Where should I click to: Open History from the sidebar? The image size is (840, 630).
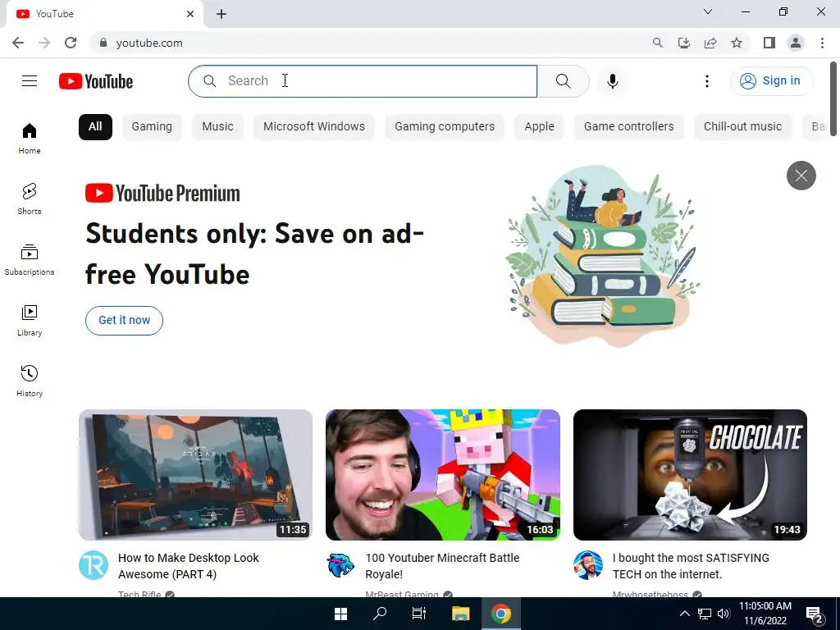coord(30,381)
